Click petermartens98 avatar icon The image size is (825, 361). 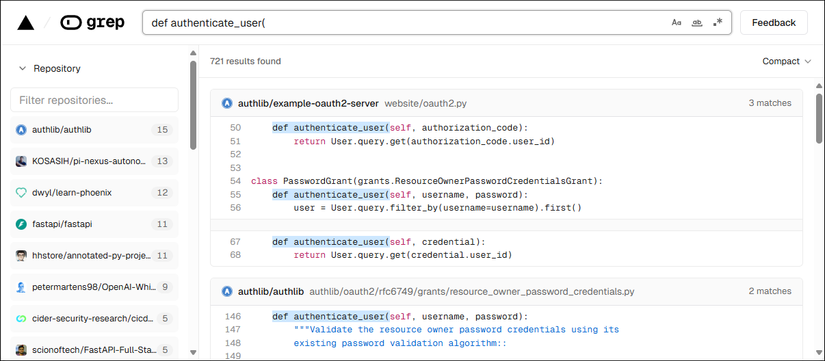pyautogui.click(x=21, y=287)
